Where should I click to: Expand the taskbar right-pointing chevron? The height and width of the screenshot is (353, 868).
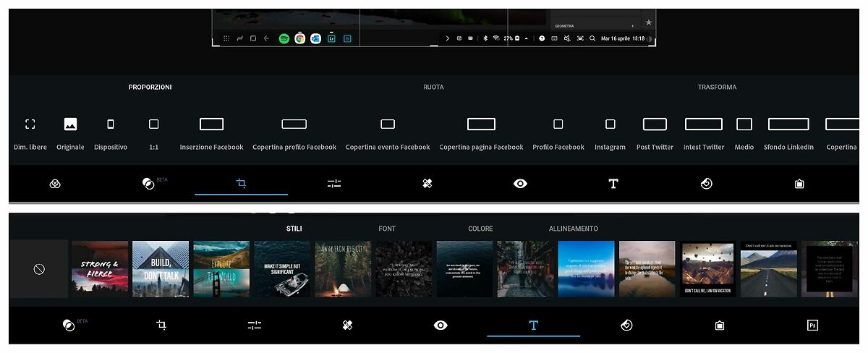pos(447,38)
